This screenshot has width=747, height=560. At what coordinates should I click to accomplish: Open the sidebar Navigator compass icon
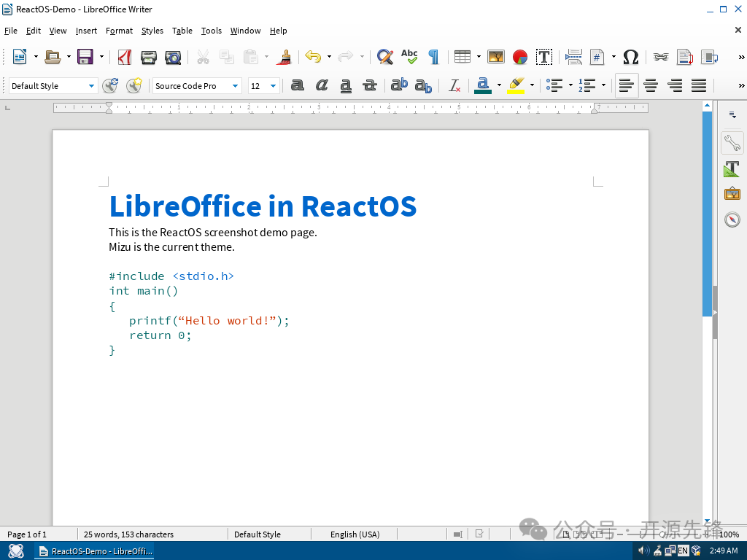[x=732, y=219]
